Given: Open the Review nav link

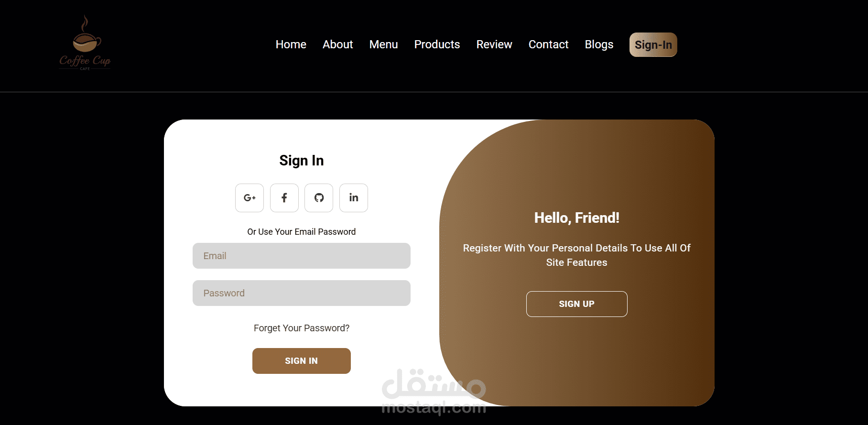Looking at the screenshot, I should click(494, 44).
